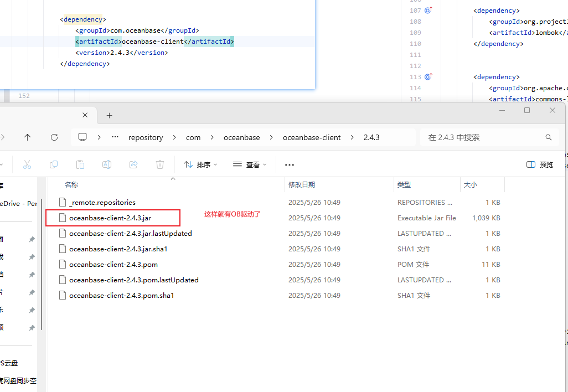The width and height of the screenshot is (568, 392).
Task: Click file icon of oceanbase-client-2.4.3.jar.lastUpdated
Action: [63, 233]
